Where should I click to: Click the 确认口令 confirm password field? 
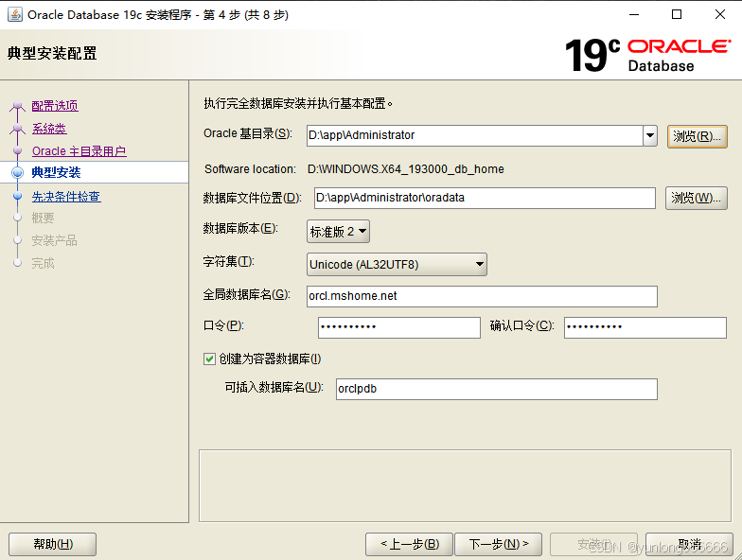click(x=645, y=327)
